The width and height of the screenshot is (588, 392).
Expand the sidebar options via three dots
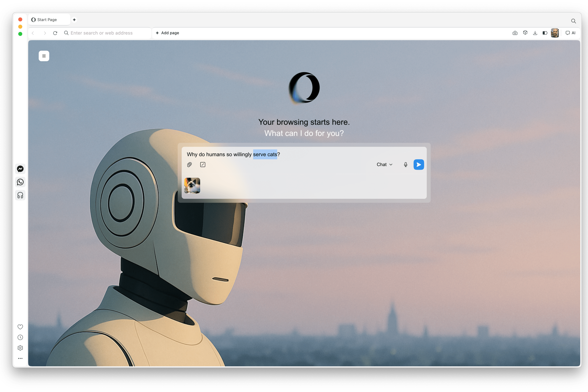[x=20, y=358]
